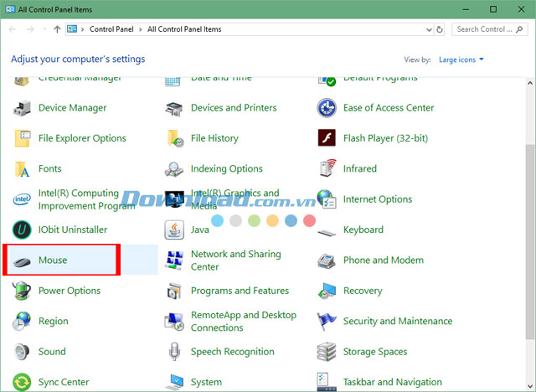The image size is (536, 392).
Task: Open the Infrared link
Action: pos(360,169)
